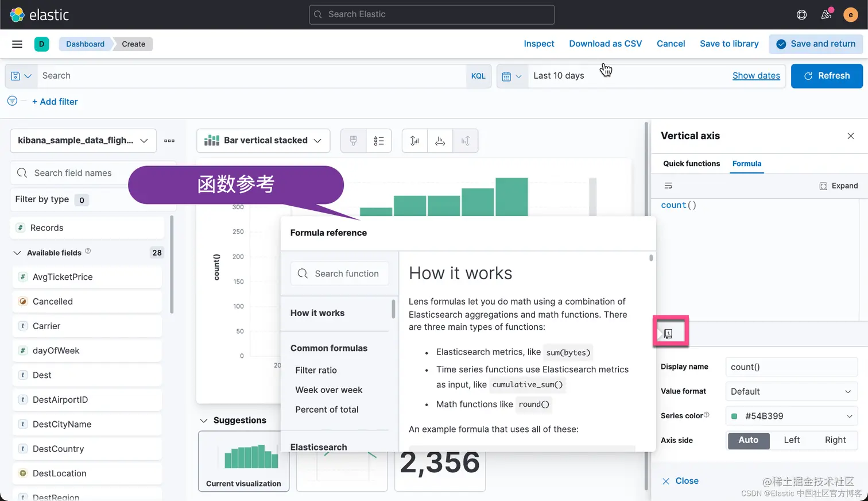The width and height of the screenshot is (868, 501).
Task: Open bottom axis settings icon
Action: [440, 140]
